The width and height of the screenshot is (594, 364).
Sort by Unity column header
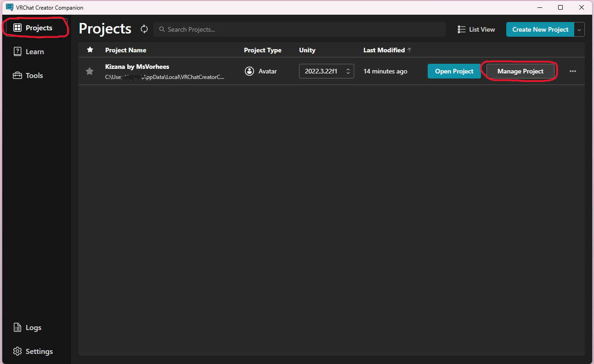[307, 50]
